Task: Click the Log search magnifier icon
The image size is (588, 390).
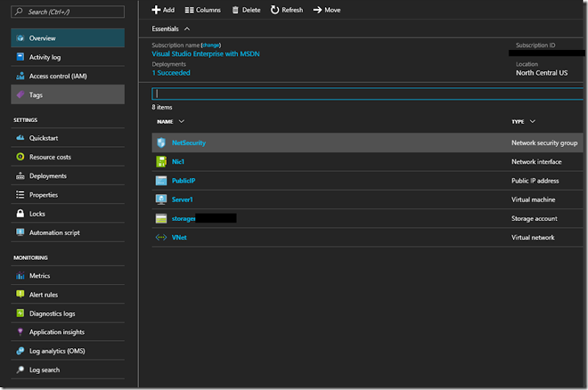Action: (21, 369)
